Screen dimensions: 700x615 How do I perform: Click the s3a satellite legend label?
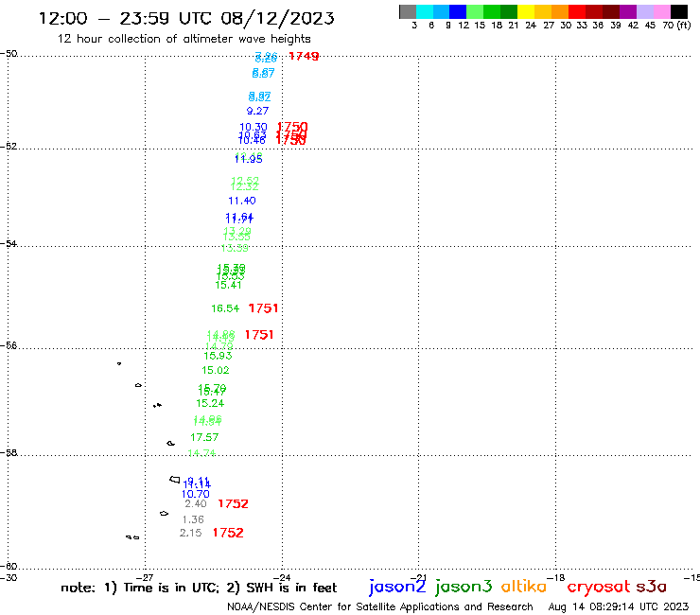[x=652, y=587]
